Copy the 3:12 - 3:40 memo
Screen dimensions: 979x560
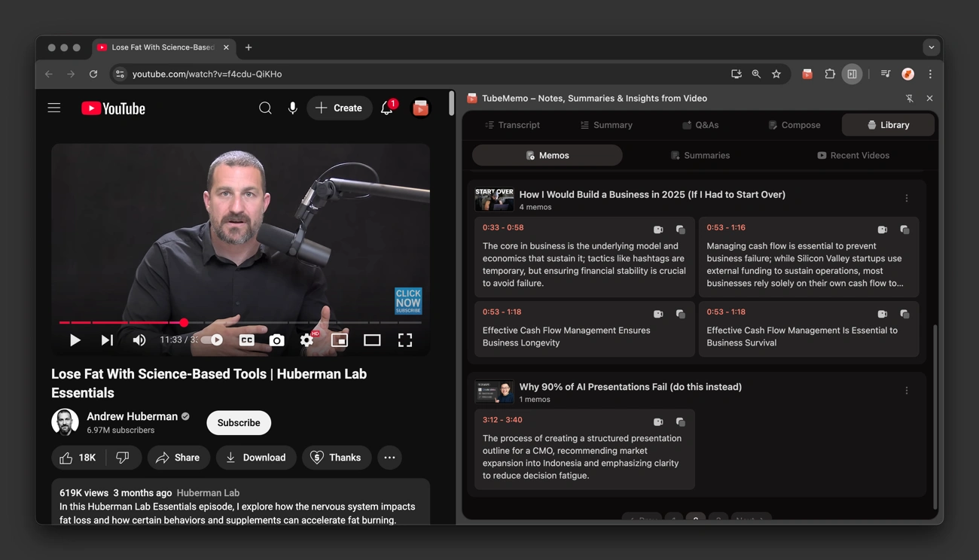(x=680, y=422)
